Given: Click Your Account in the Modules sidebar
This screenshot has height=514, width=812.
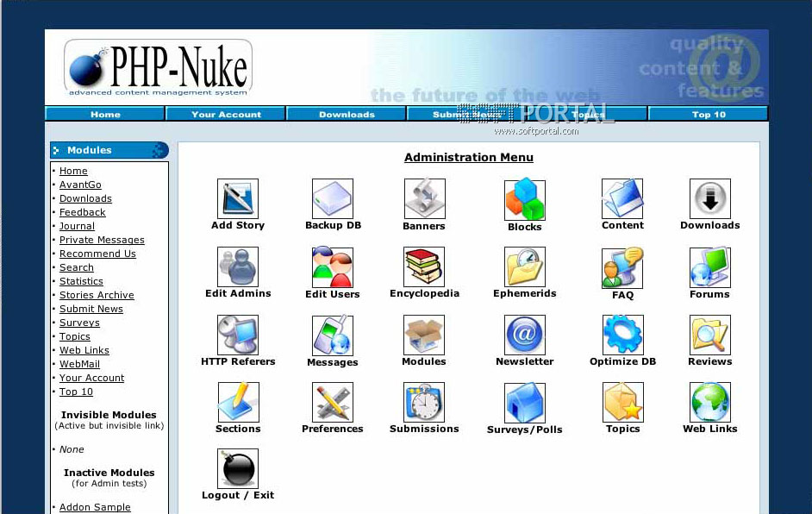Looking at the screenshot, I should [x=91, y=379].
